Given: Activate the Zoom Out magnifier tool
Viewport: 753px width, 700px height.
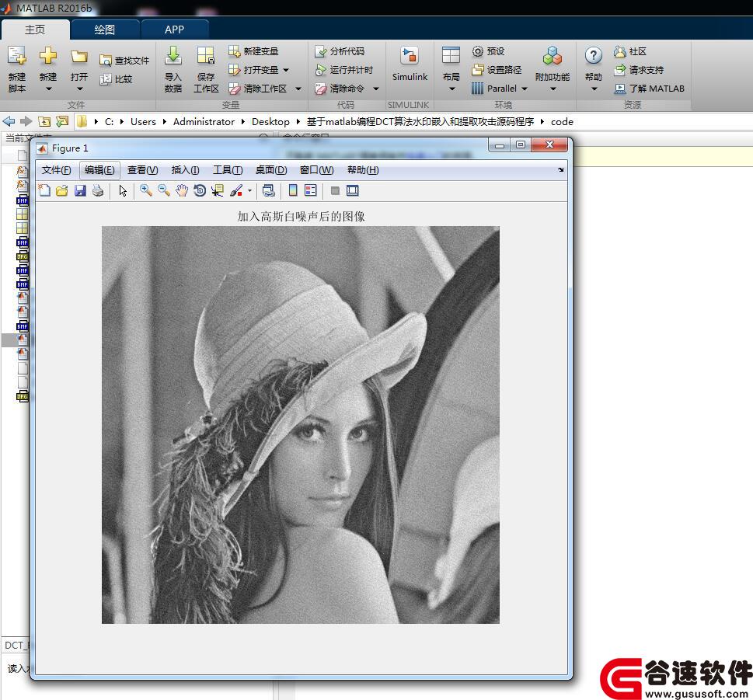Looking at the screenshot, I should click(x=164, y=190).
